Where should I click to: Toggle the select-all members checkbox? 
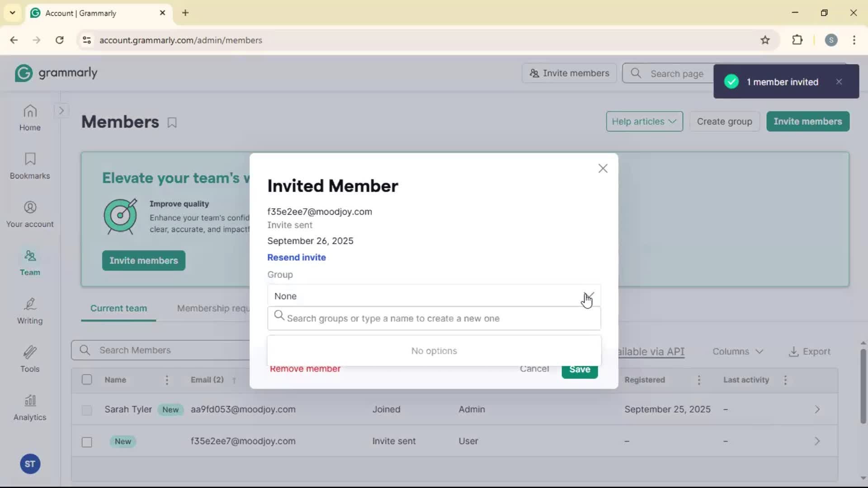(x=87, y=380)
